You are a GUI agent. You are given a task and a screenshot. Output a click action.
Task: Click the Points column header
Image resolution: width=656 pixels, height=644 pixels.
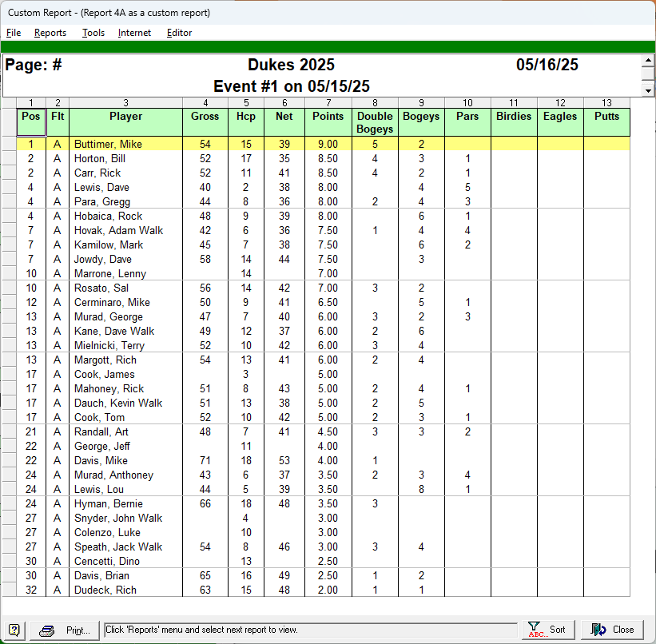[328, 117]
